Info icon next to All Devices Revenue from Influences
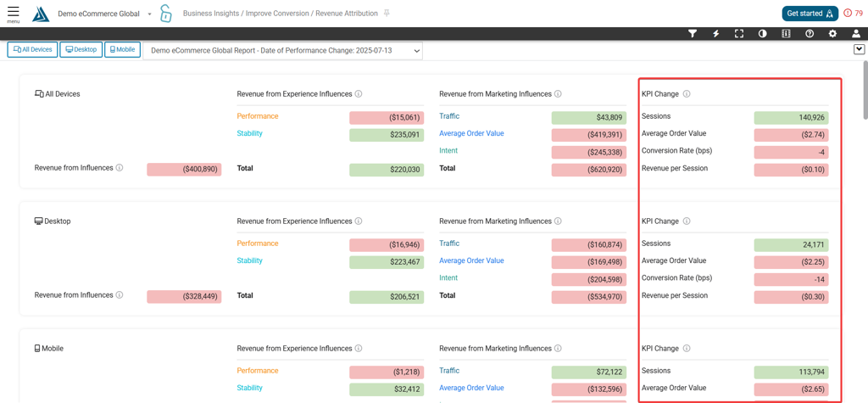The image size is (868, 403). click(x=120, y=168)
